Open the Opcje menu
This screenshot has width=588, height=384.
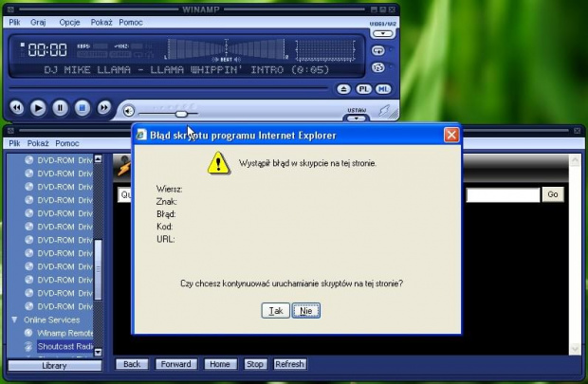[x=69, y=23]
